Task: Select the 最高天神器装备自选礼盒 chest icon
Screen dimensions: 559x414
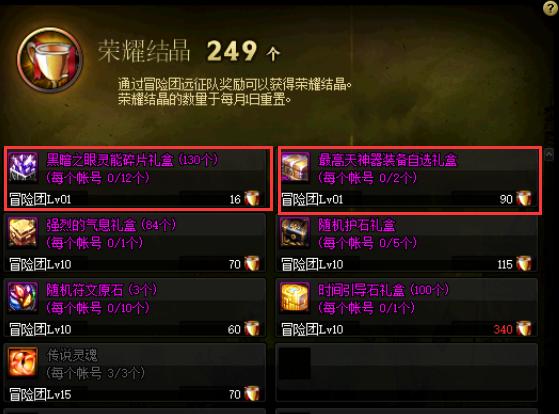Action: (295, 168)
